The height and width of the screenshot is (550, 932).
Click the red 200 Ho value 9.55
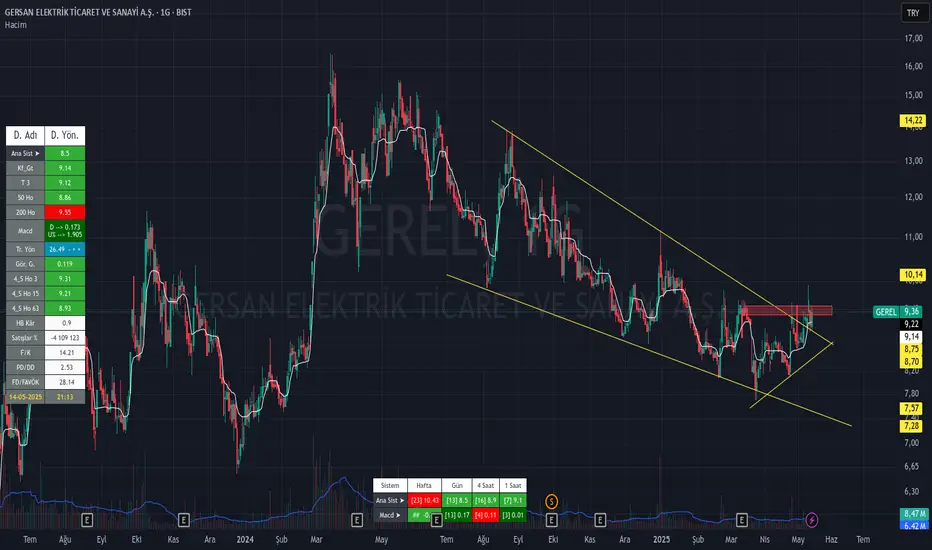65,212
